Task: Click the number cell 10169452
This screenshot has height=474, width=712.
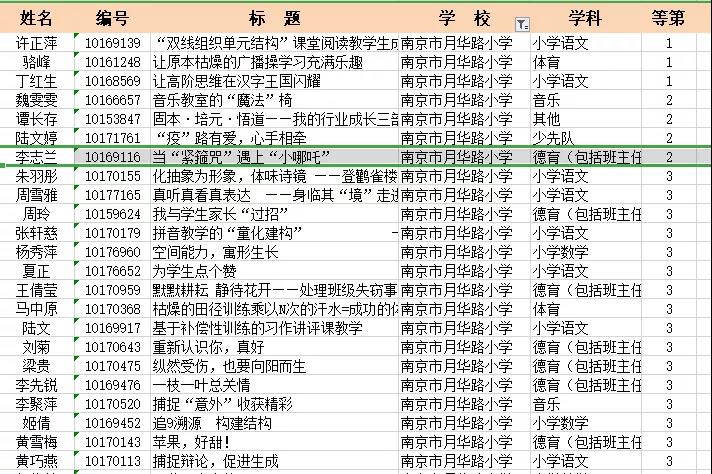Action: (x=113, y=423)
